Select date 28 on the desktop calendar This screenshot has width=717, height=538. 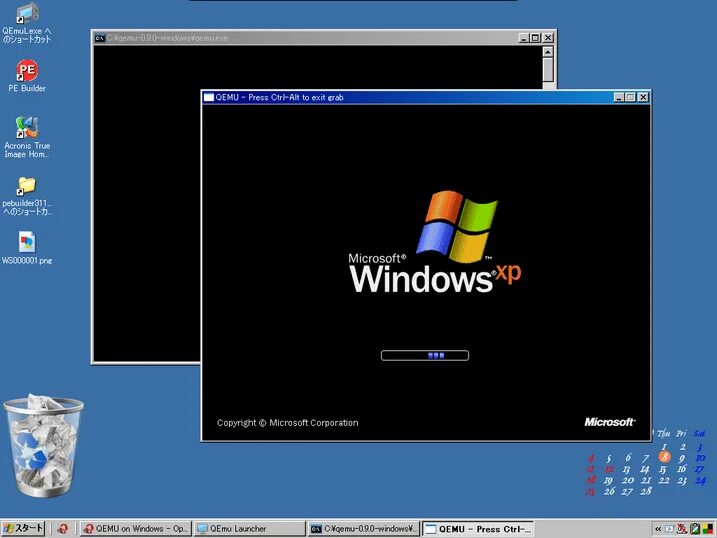point(645,491)
